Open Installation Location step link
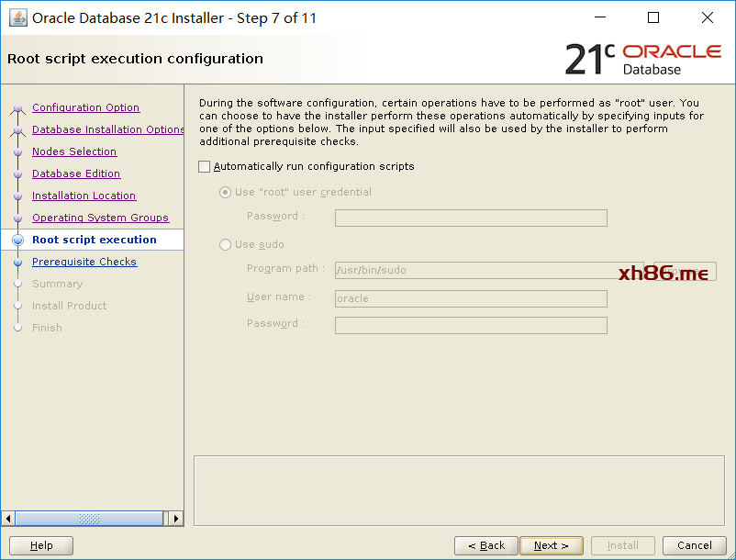The width and height of the screenshot is (736, 560). click(84, 196)
